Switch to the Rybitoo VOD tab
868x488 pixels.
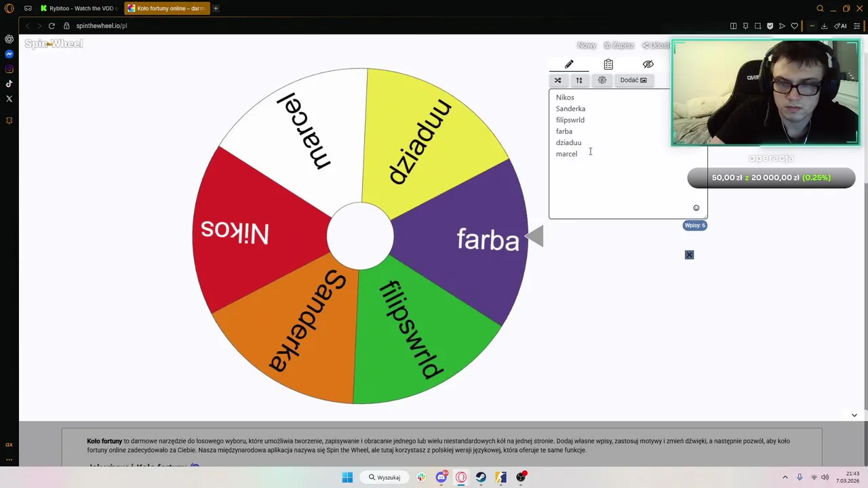pos(79,9)
